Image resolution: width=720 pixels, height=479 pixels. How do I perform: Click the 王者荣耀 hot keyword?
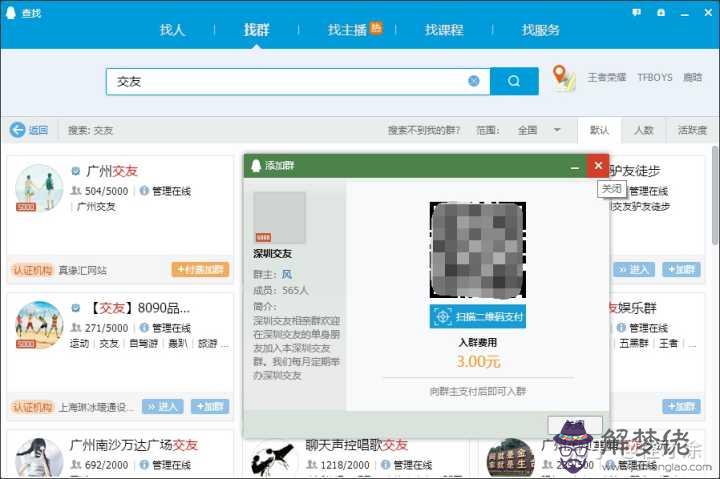pos(607,77)
